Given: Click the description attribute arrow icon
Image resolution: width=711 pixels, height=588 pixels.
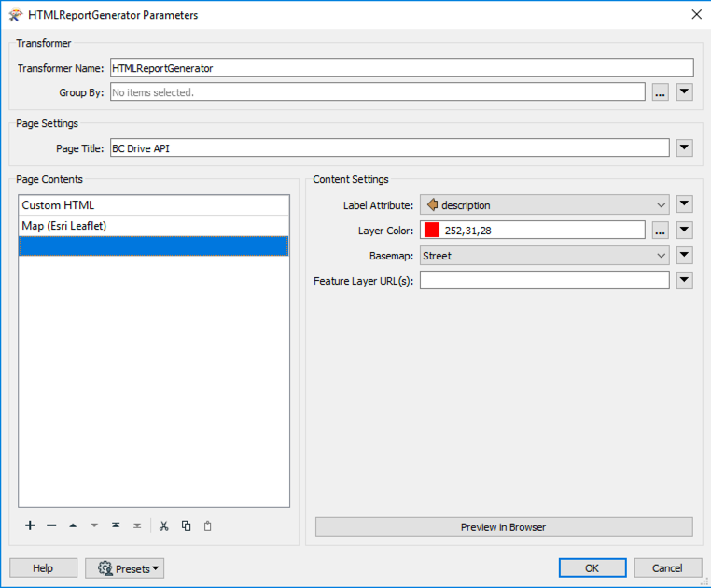Looking at the screenshot, I should click(433, 205).
